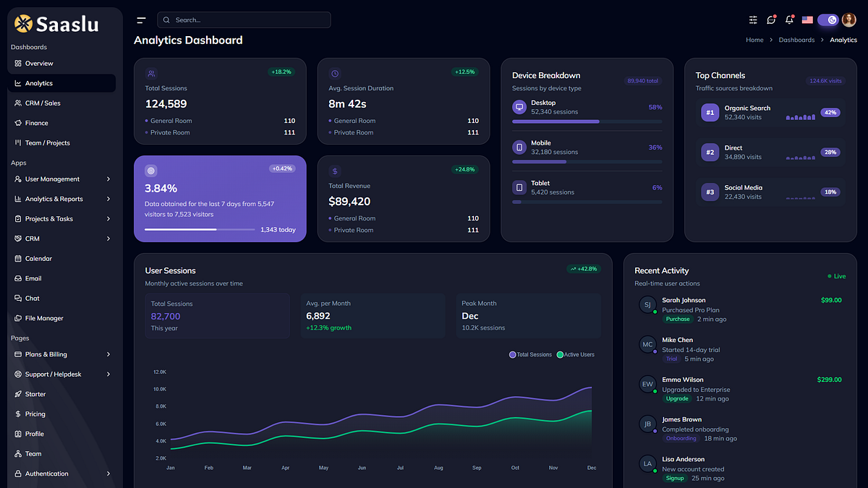The height and width of the screenshot is (488, 868).
Task: Click the Email envelope icon in sidebar
Action: point(18,278)
